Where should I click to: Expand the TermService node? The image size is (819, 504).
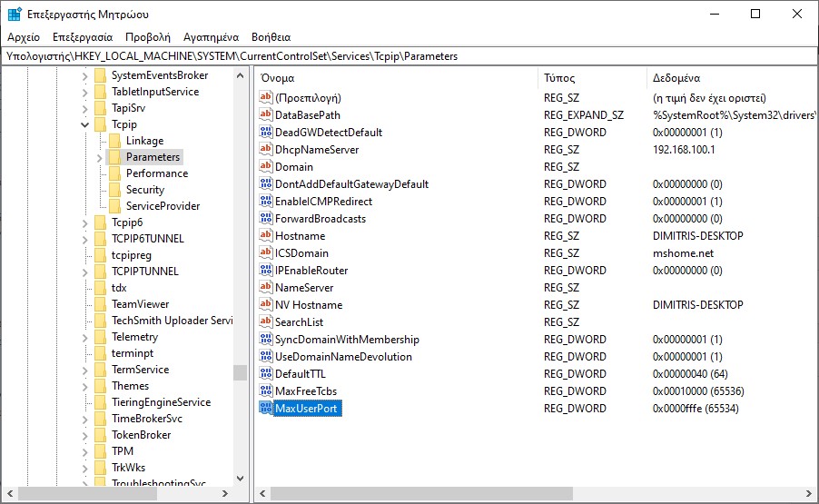coord(84,371)
